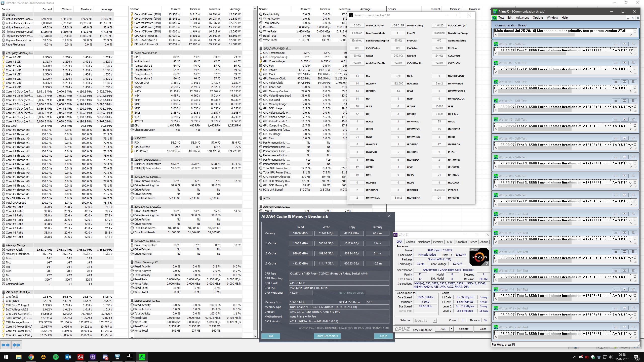Click the volume speaker tray icon
This screenshot has width=644, height=362.
[611, 357]
